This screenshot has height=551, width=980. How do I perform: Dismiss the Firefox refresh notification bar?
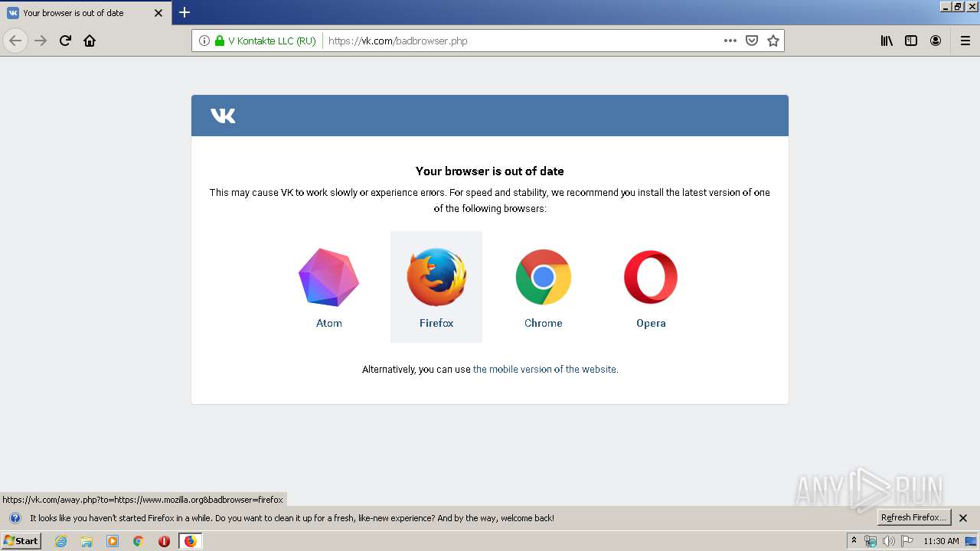(x=963, y=518)
